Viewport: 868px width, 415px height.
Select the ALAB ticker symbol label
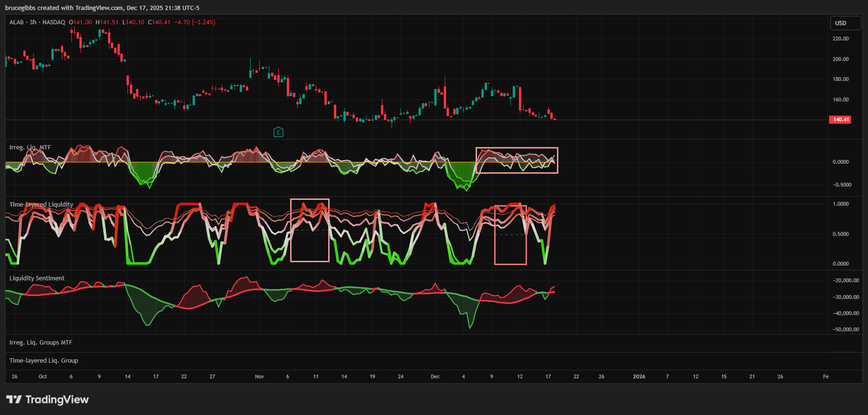click(16, 22)
